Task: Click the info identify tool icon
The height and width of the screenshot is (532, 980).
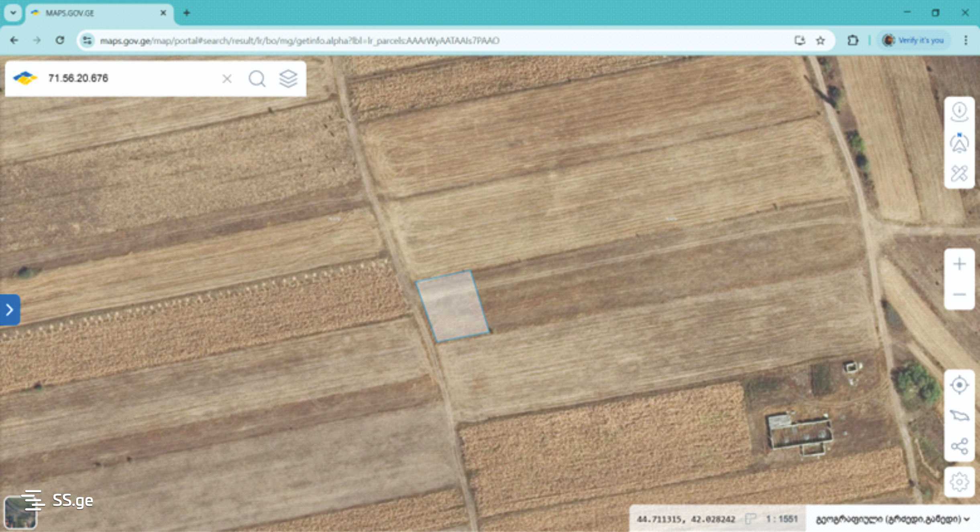Action: coord(959,112)
